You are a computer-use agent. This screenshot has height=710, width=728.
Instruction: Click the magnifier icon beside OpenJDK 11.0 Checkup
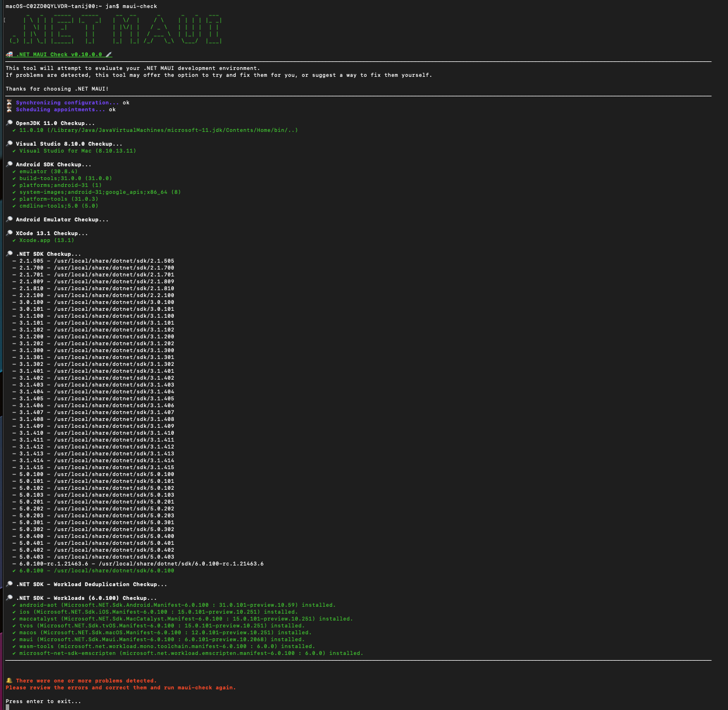[9, 123]
